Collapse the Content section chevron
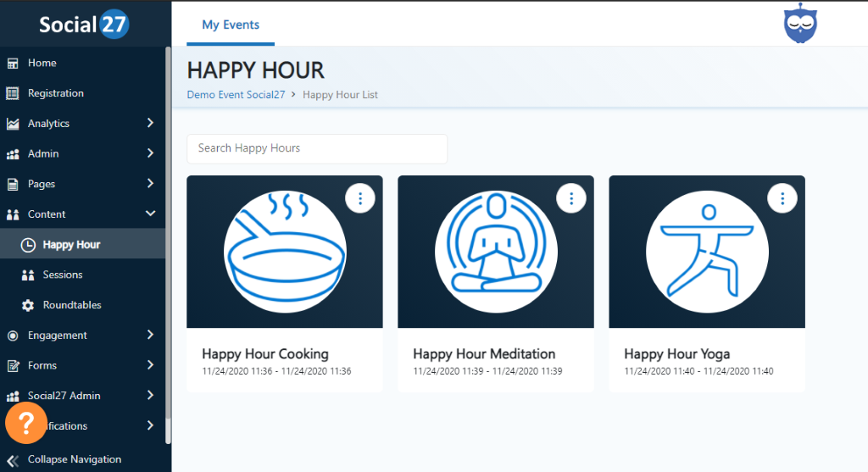 tap(150, 214)
